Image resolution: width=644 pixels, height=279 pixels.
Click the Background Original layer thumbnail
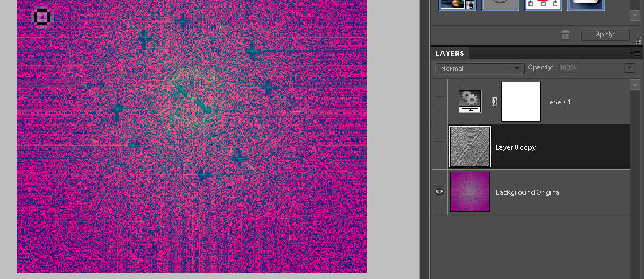pyautogui.click(x=470, y=192)
